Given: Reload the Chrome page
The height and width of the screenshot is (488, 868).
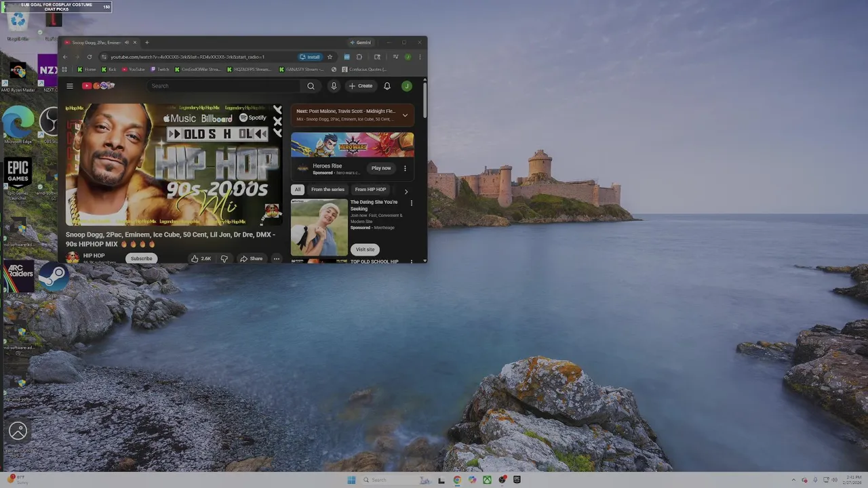Looking at the screenshot, I should 89,57.
